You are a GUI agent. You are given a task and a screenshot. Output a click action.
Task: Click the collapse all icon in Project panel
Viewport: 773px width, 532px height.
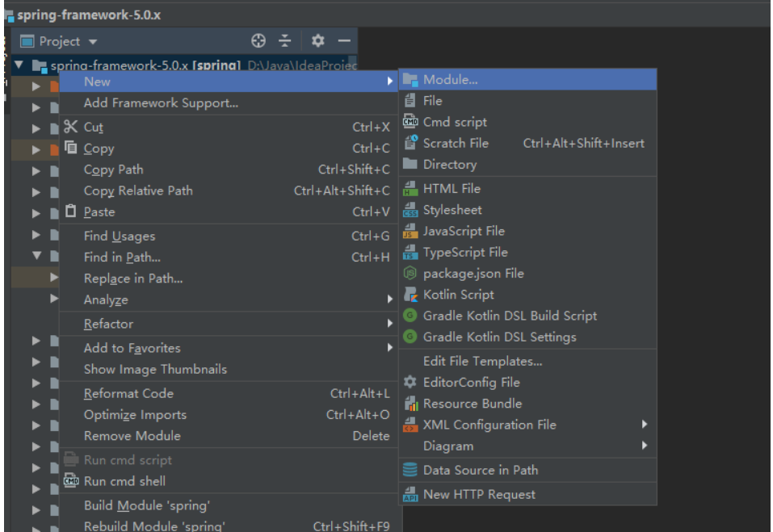tap(285, 41)
